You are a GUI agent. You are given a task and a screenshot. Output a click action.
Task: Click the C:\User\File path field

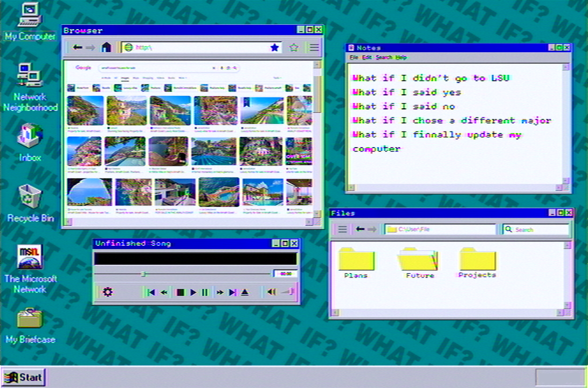click(x=441, y=229)
